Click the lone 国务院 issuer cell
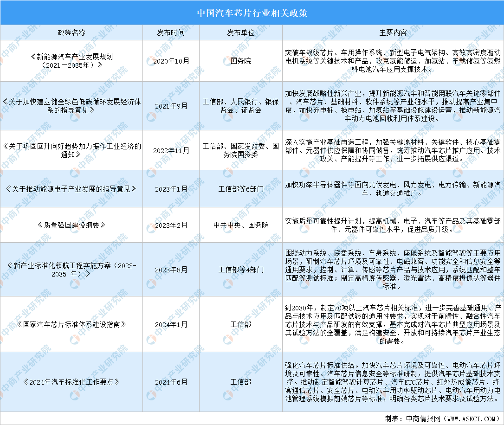This screenshot has width=504, height=425. (241, 61)
